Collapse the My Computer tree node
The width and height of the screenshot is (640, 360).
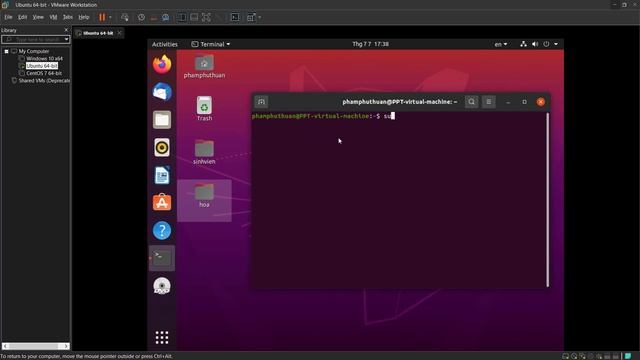point(7,51)
